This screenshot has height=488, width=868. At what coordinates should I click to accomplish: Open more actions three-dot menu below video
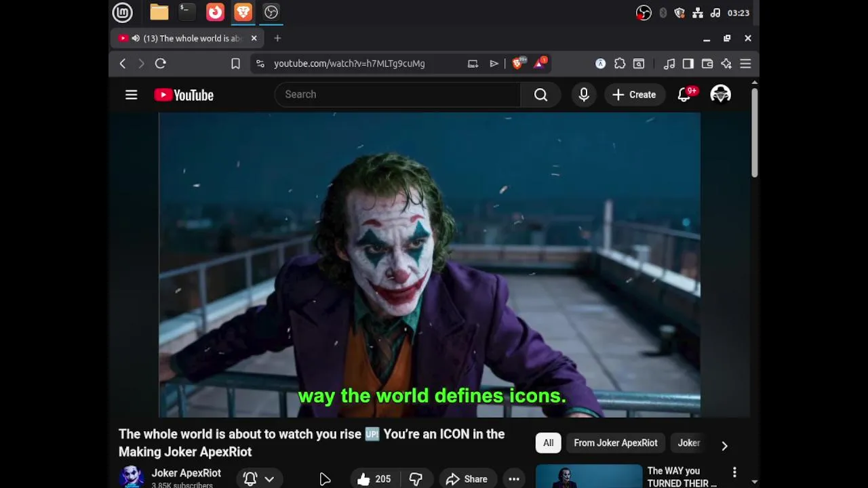click(x=514, y=479)
